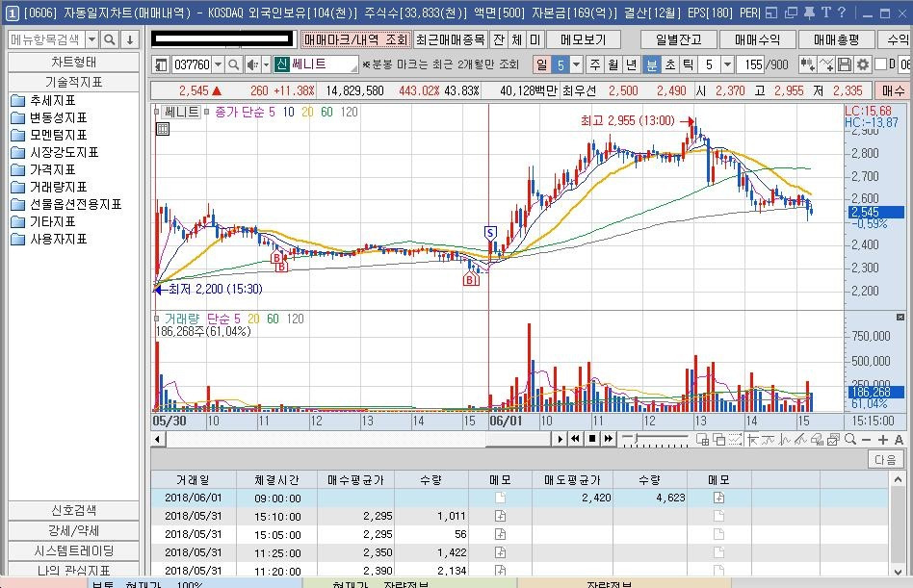Viewport: 913px width, 588px height.
Task: Click the chart rewind button
Action: (x=575, y=439)
